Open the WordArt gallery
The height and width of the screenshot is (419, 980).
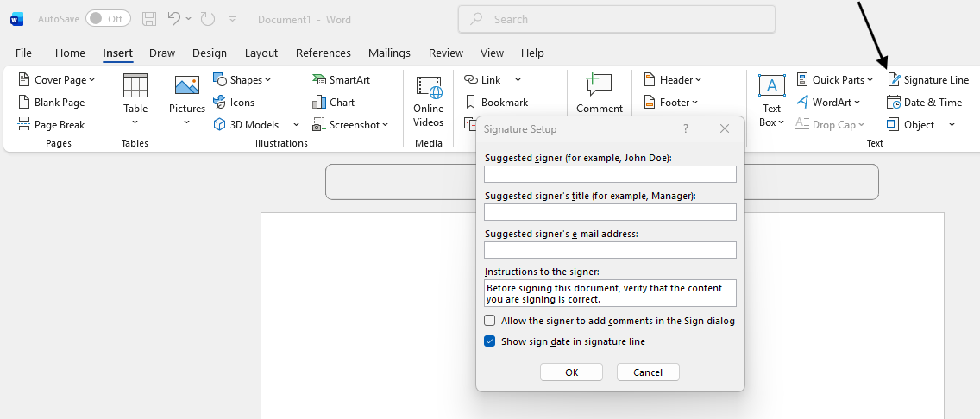pyautogui.click(x=828, y=103)
